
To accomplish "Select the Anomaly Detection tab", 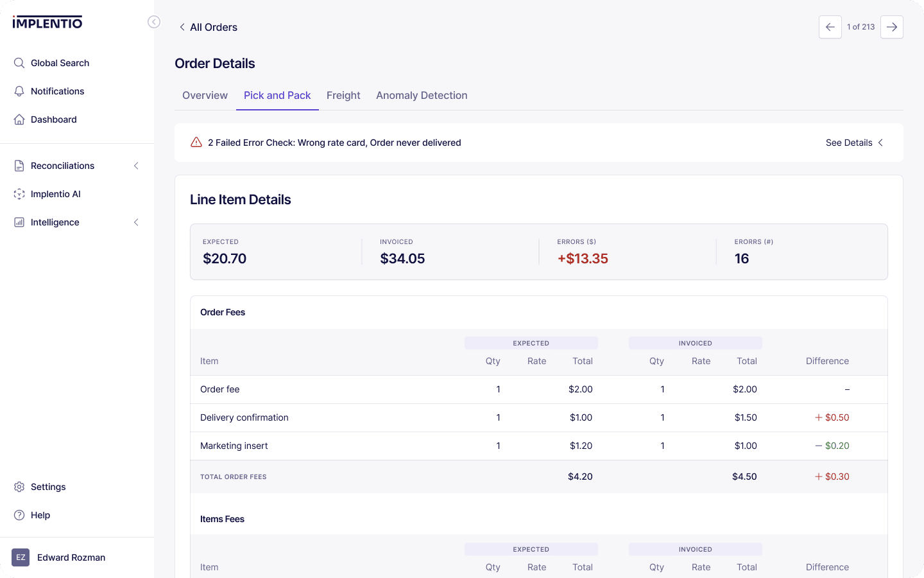I will click(x=422, y=95).
